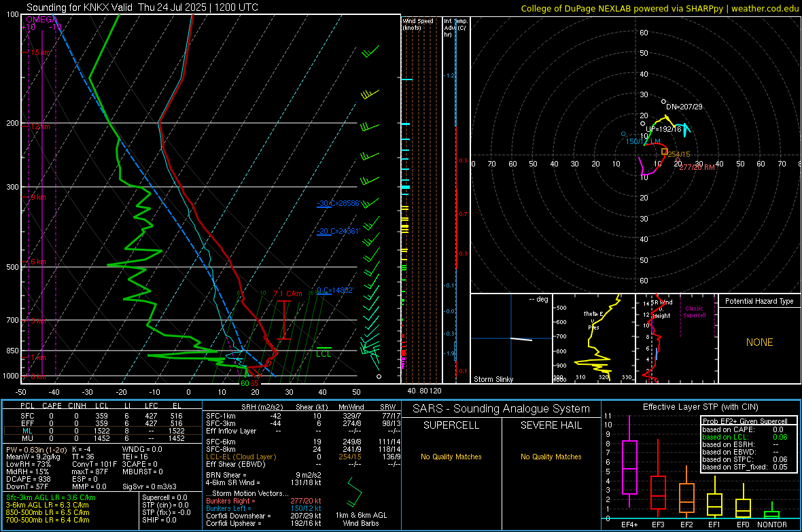Click the 'Prob EF2+ Given Supercell' heading
802x532 pixels.
click(745, 421)
